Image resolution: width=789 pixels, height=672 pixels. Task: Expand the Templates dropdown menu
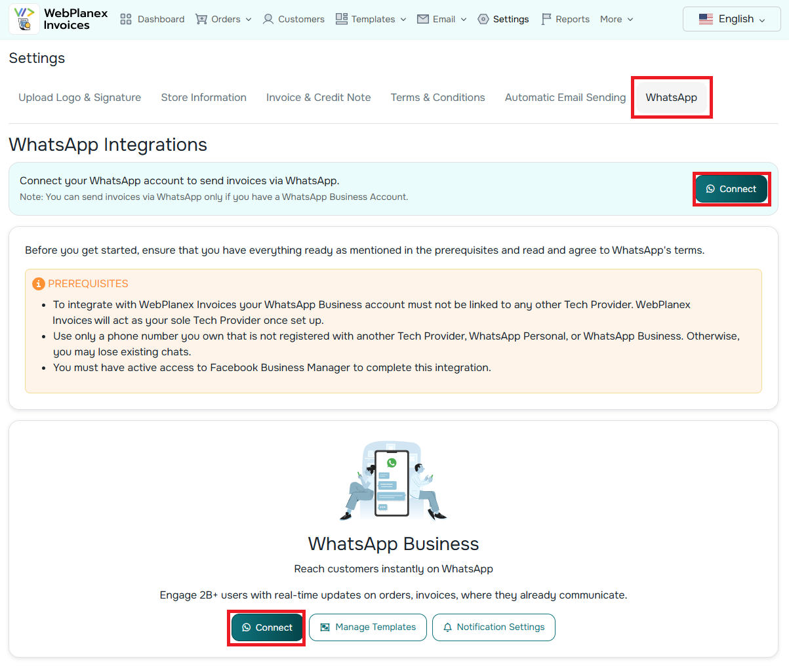(403, 20)
